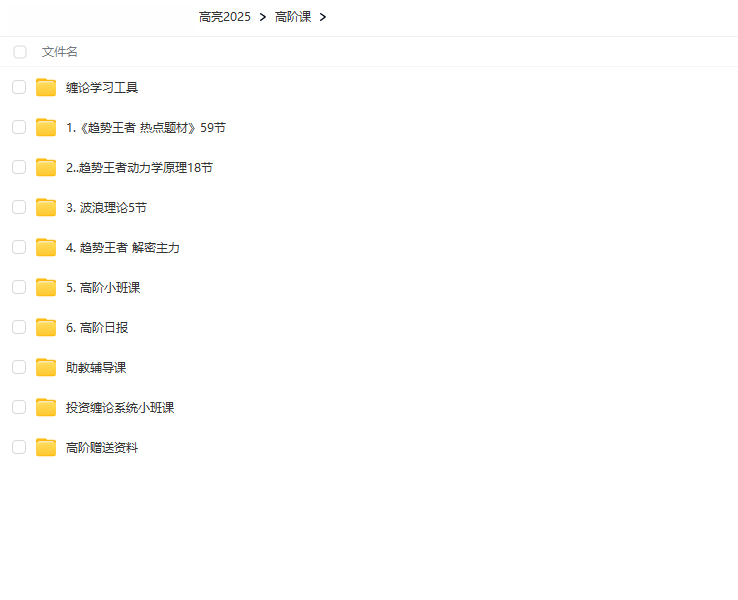Click the chevron after 高阶课 breadcrumb
The width and height of the screenshot is (738, 600).
[x=323, y=17]
